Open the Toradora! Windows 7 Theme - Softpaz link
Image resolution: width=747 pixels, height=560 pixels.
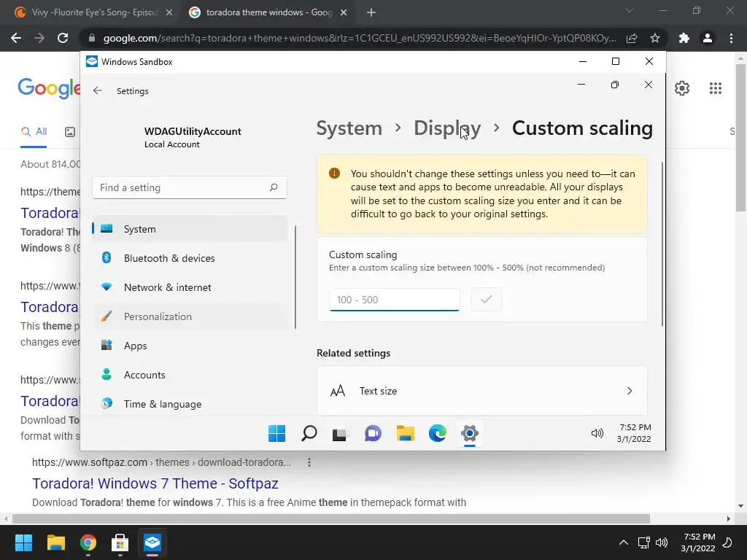point(155,483)
